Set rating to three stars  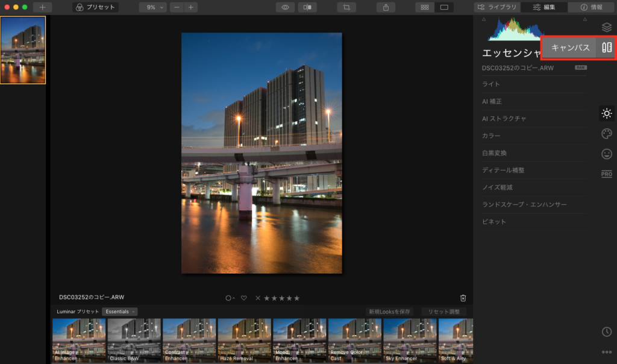pyautogui.click(x=282, y=298)
